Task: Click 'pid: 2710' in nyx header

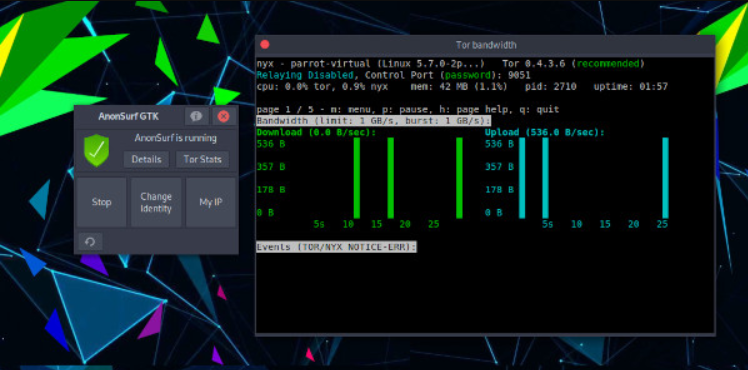Action: point(551,87)
